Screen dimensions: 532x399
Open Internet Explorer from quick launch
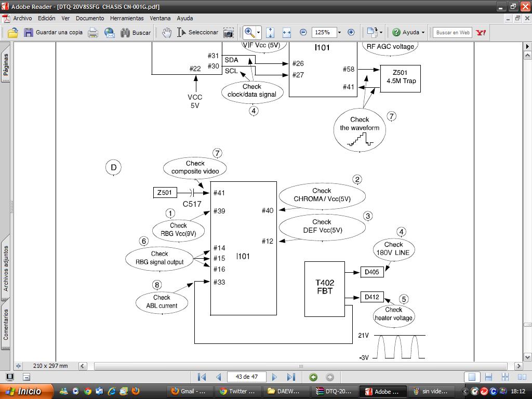coord(112,391)
